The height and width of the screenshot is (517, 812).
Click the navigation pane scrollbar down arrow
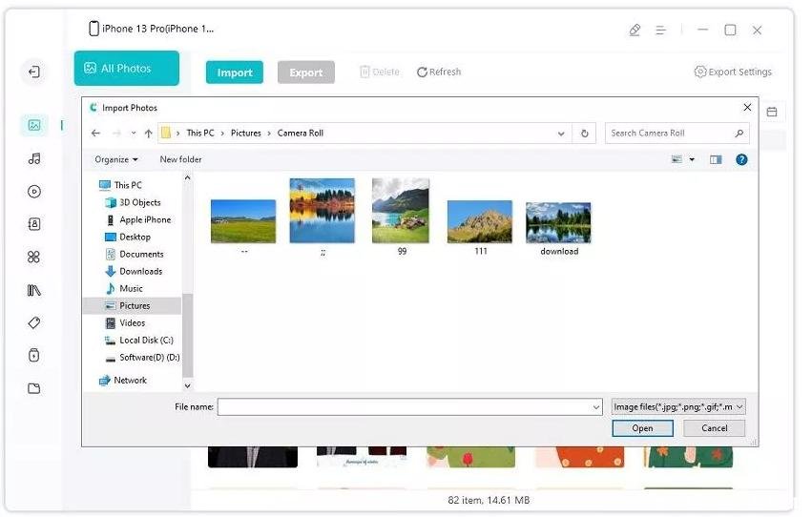point(187,385)
